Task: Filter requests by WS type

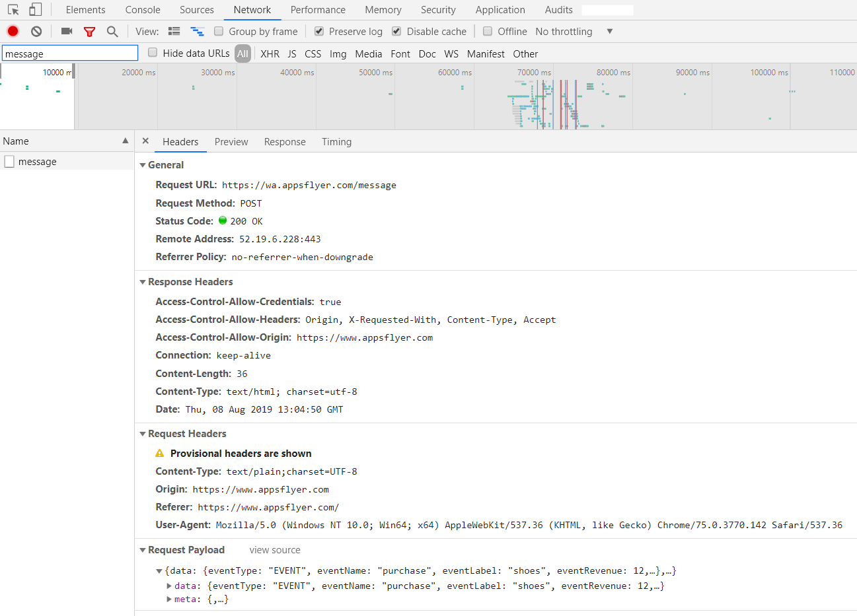Action: 451,53
